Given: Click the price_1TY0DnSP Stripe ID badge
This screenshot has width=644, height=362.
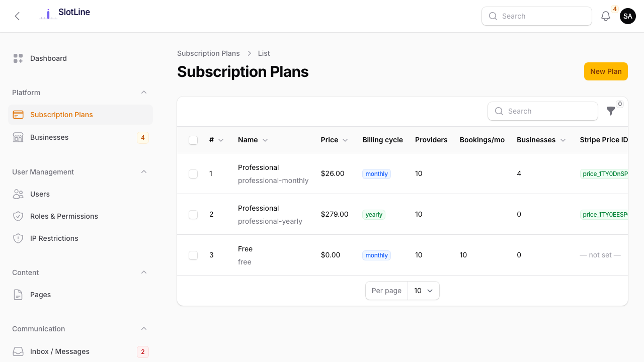Looking at the screenshot, I should tap(604, 174).
